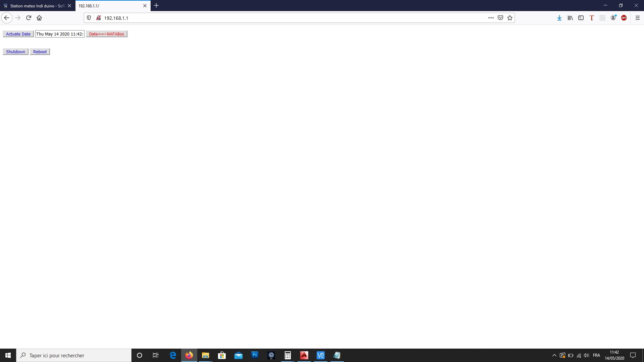Click the Adblock Plus ABP icon
The width and height of the screenshot is (644, 362).
[624, 18]
